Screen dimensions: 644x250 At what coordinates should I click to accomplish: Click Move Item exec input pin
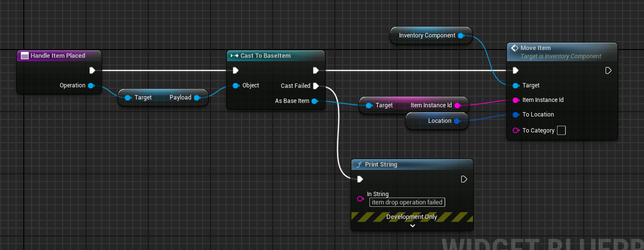pyautogui.click(x=516, y=70)
